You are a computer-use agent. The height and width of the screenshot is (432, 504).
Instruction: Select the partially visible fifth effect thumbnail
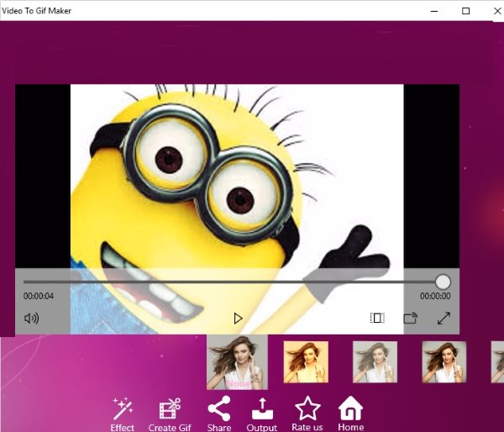coord(497,361)
